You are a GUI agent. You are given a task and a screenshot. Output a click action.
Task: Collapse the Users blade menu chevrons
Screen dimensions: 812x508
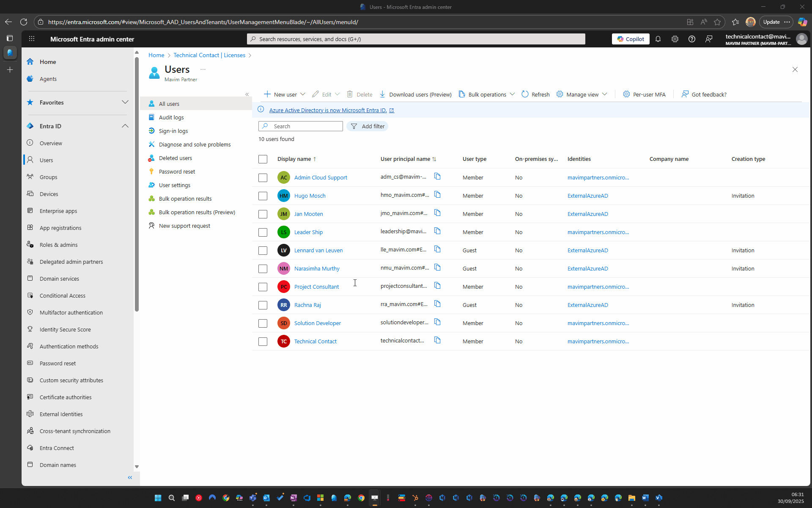247,94
